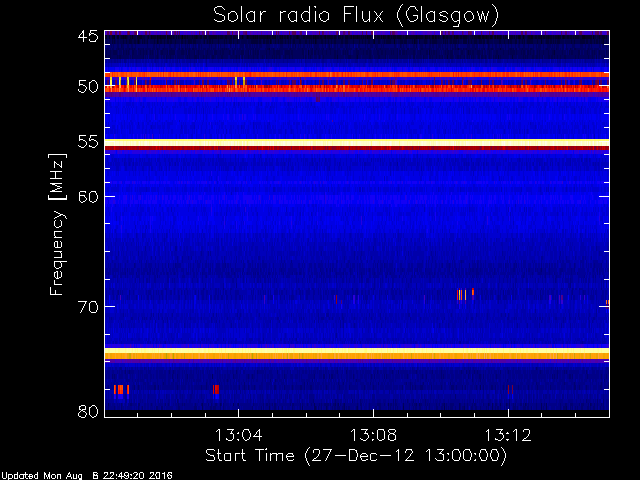Screen dimensions: 640x480
Task: Select the 13:08 time axis label
Action: point(373,435)
